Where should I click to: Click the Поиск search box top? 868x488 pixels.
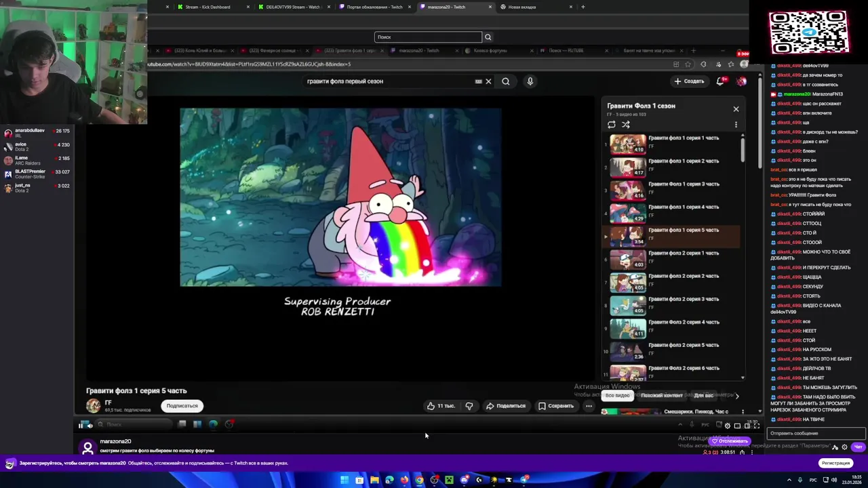(x=428, y=37)
